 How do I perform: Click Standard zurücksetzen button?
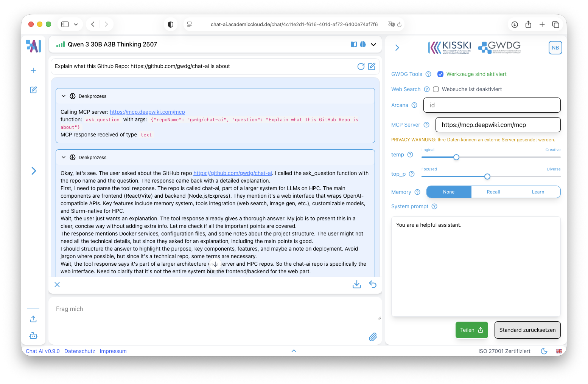point(527,330)
